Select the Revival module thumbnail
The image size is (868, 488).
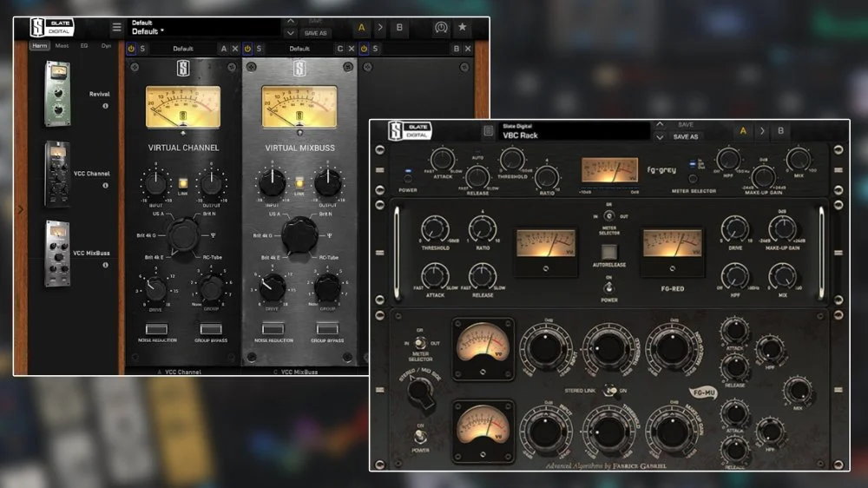[x=57, y=94]
